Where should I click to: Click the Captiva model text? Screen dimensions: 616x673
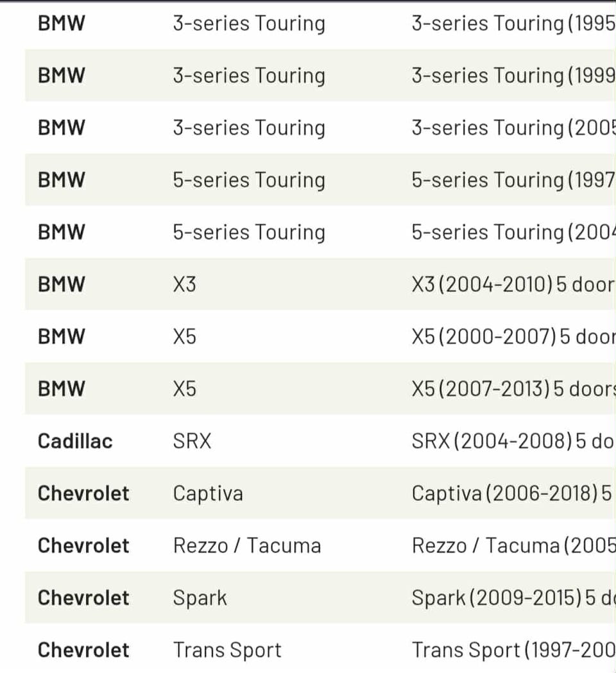pos(208,493)
